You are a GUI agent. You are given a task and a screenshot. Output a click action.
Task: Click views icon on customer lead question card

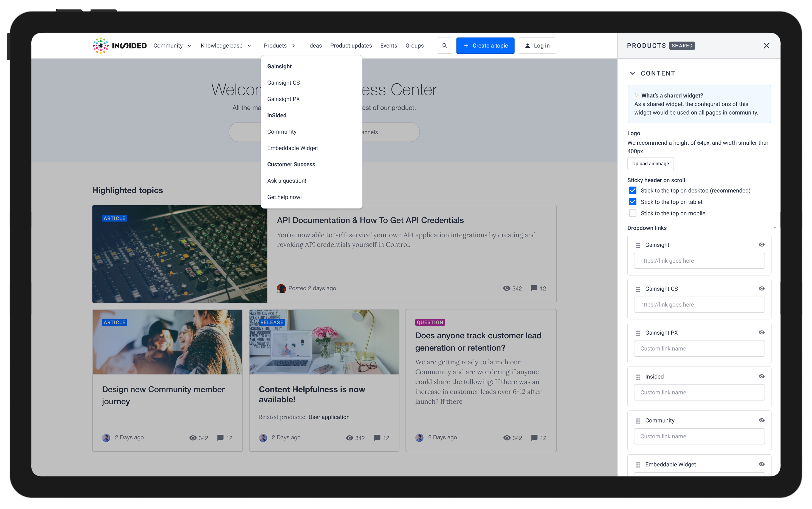tap(507, 438)
